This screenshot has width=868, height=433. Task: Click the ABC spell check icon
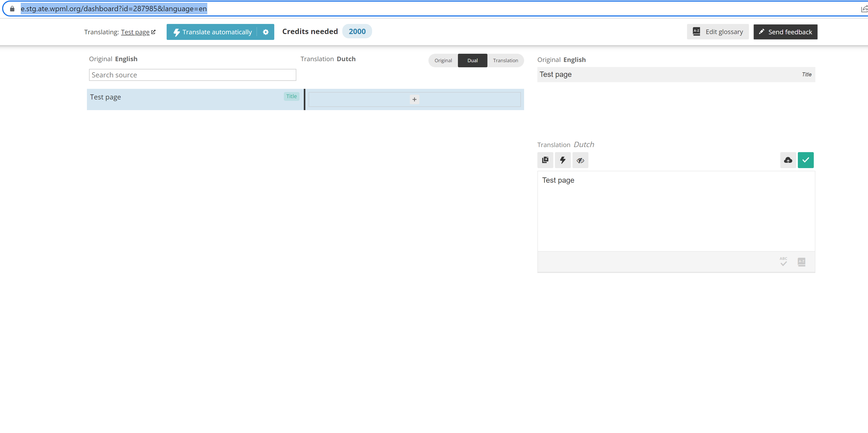click(783, 262)
